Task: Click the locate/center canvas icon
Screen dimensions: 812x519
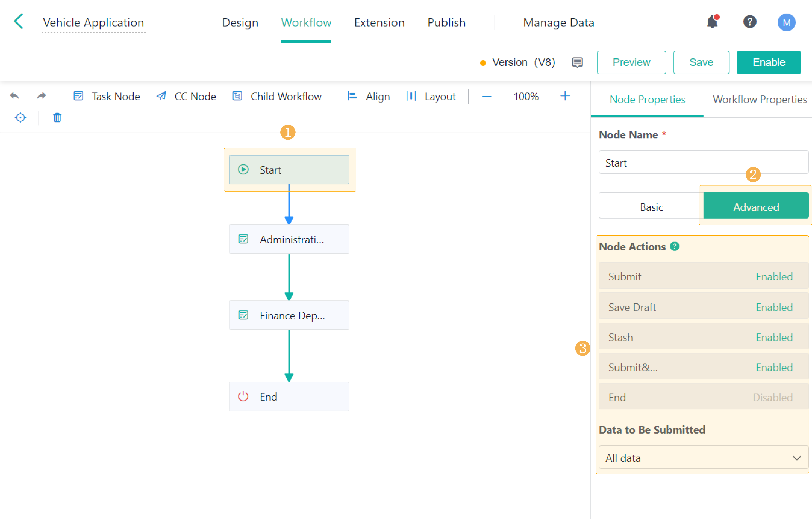Action: click(x=20, y=117)
